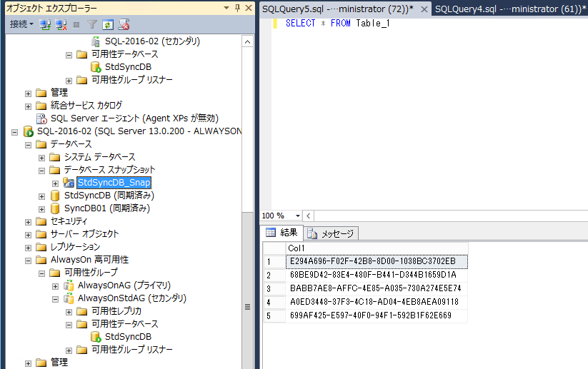Image resolution: width=588 pixels, height=369 pixels.
Task: Expand the upper 管理 folder
Action: pyautogui.click(x=28, y=93)
